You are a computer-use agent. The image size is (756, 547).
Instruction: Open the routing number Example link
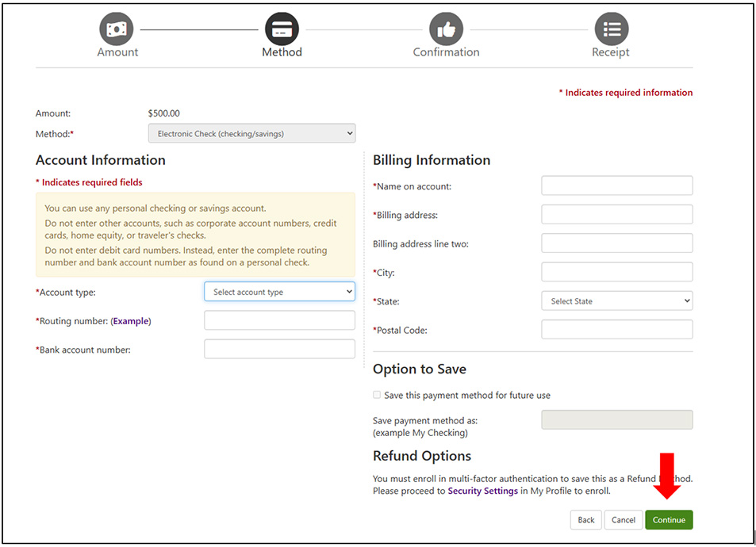(131, 321)
